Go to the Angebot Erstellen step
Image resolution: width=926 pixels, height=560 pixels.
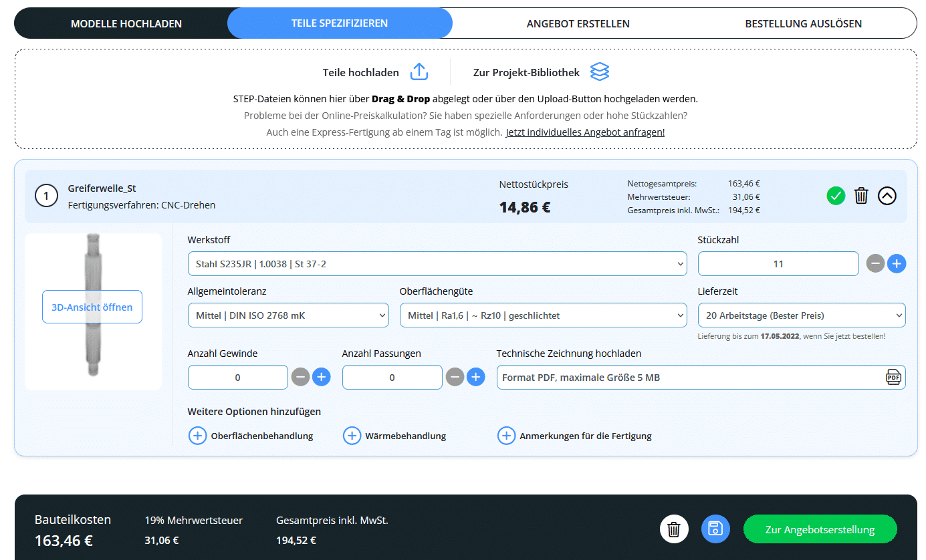578,23
